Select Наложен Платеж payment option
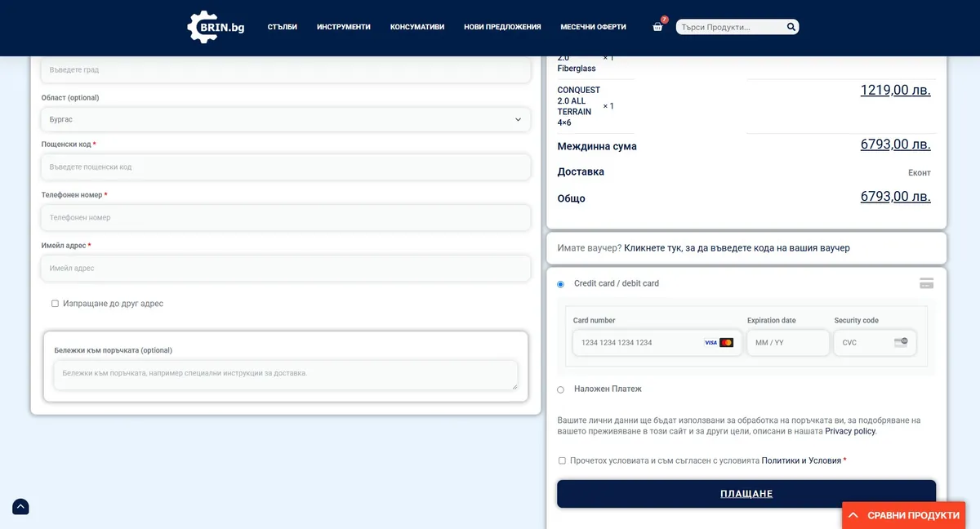 click(560, 389)
